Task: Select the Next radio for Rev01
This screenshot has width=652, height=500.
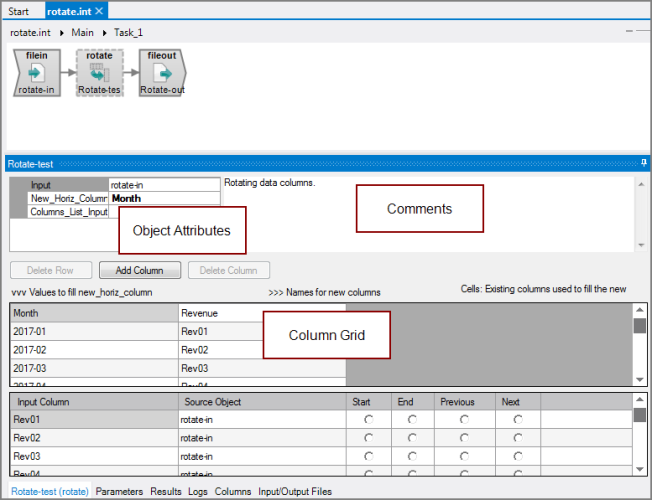Action: tap(518, 419)
